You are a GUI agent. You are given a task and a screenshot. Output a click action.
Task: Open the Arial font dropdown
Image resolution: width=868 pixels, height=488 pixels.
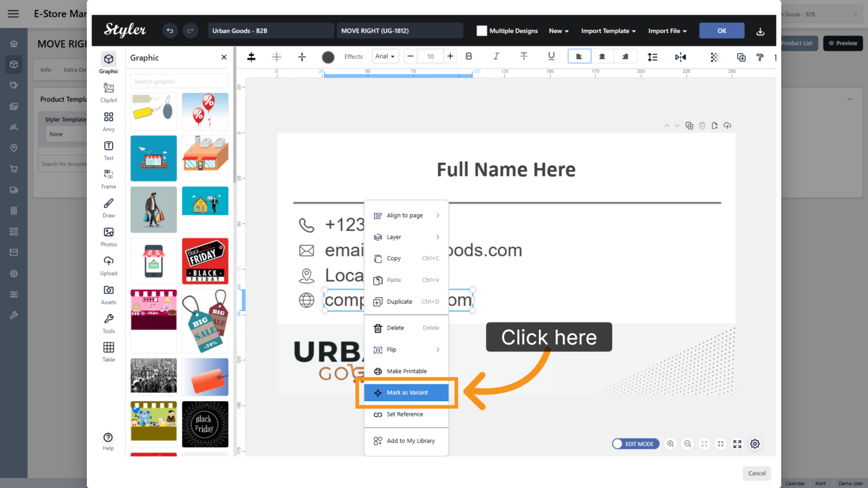point(385,56)
